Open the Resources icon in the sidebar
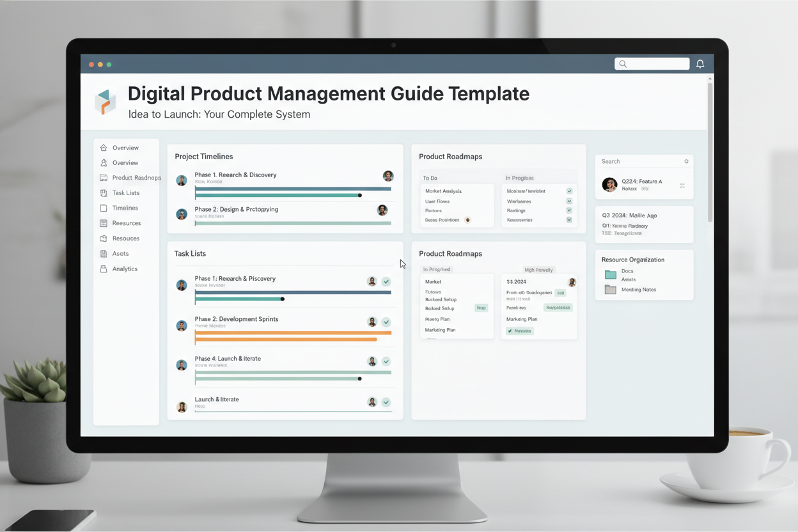 coord(104,223)
